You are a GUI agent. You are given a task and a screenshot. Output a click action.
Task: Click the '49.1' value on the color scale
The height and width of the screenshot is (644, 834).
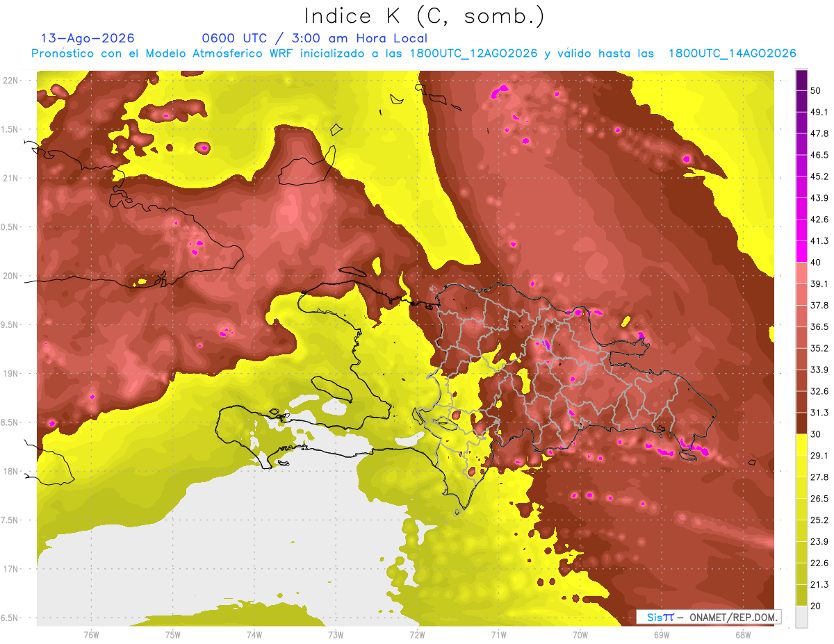click(x=819, y=112)
